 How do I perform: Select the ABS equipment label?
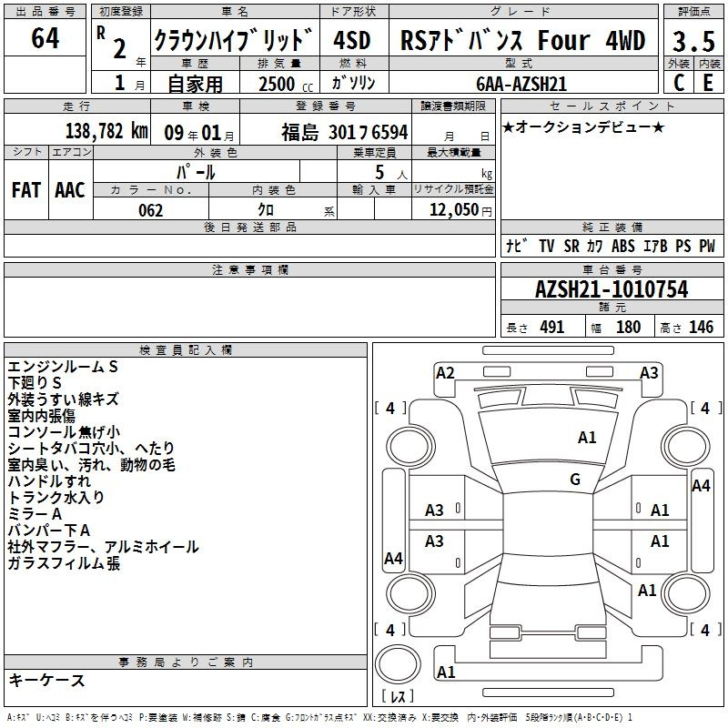pos(623,247)
